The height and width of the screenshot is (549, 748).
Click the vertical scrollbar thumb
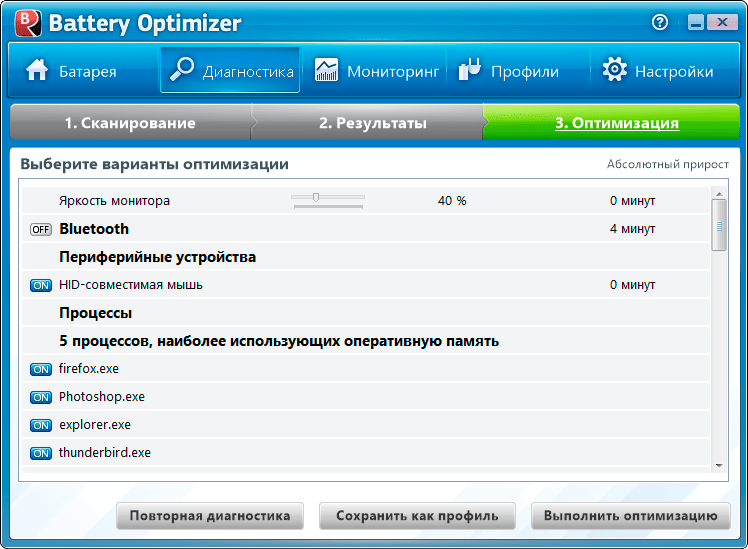(x=719, y=226)
